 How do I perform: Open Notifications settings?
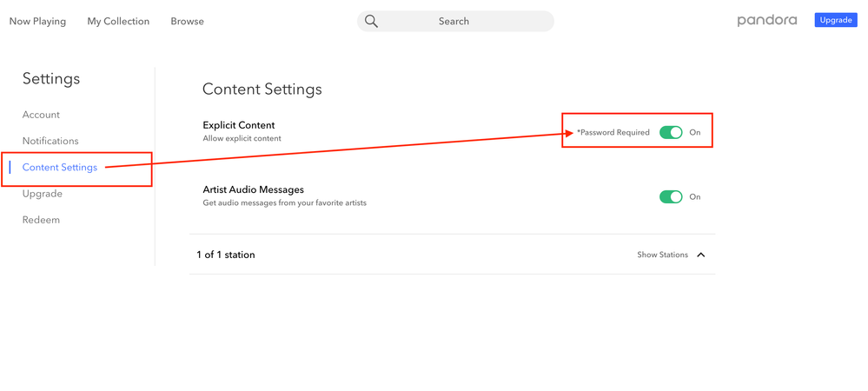50,141
